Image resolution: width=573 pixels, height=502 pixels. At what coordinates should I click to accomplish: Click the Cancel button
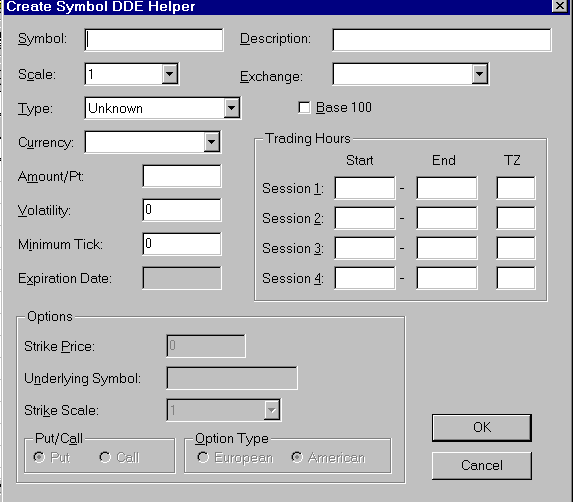pos(482,465)
